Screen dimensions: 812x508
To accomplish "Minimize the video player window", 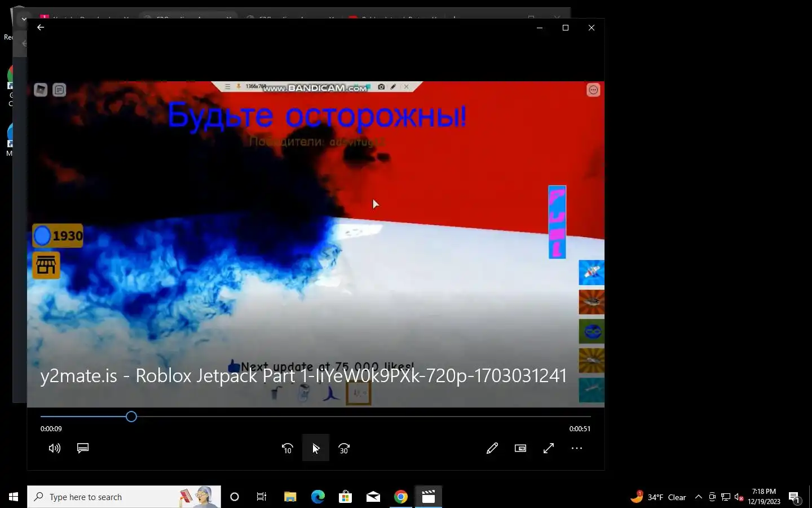I will coord(540,28).
